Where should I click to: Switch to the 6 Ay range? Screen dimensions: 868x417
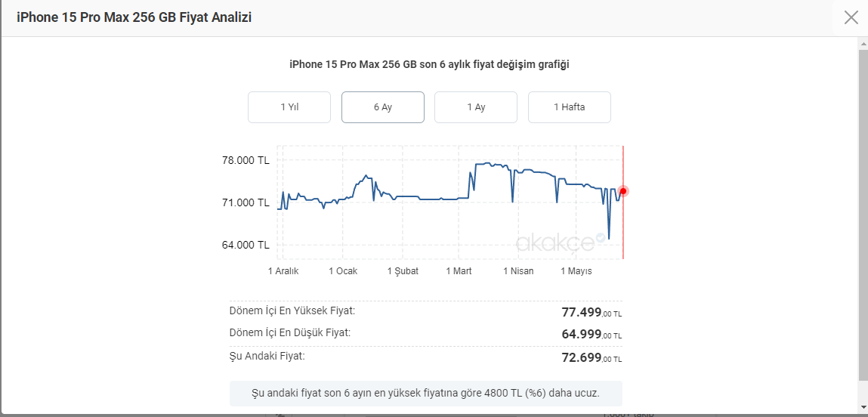tap(382, 107)
